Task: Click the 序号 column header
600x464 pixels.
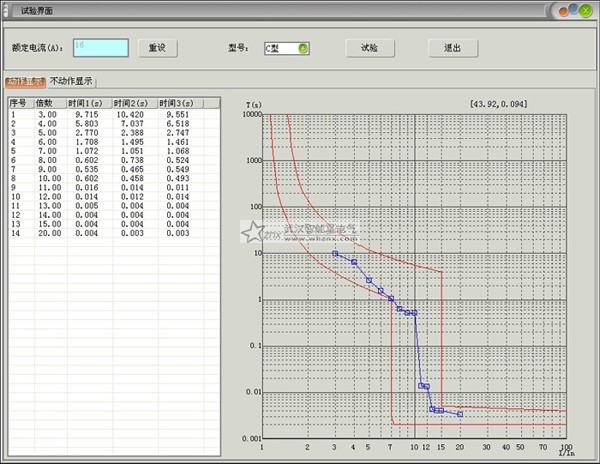Action: [x=19, y=102]
